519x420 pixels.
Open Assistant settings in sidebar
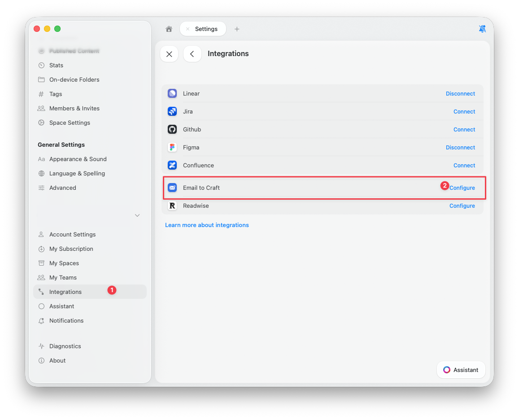coord(90,306)
